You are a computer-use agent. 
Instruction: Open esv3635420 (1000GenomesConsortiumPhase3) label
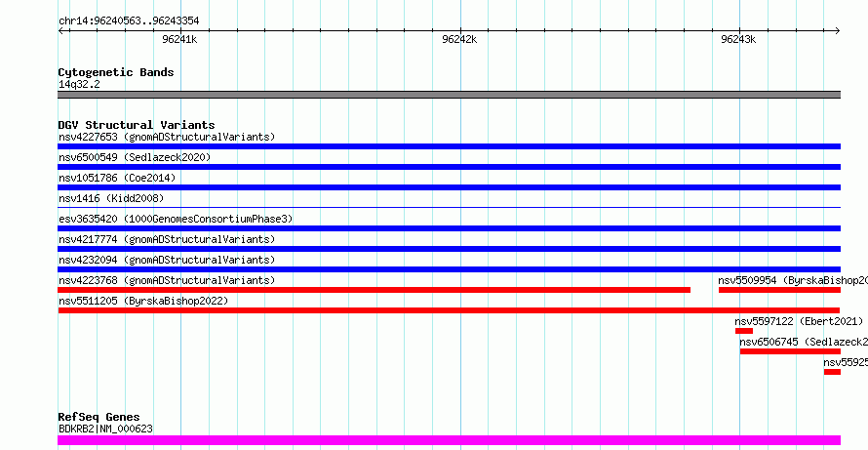tap(176, 219)
